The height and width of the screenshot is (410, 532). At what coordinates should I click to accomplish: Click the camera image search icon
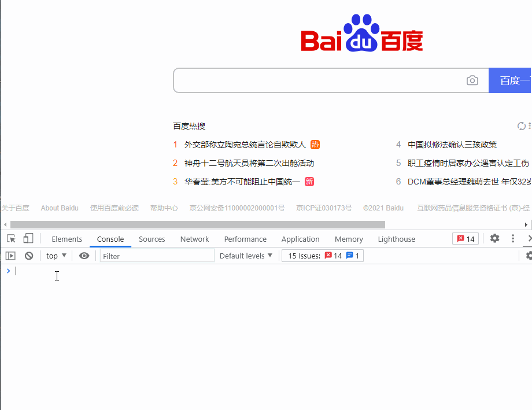[472, 80]
